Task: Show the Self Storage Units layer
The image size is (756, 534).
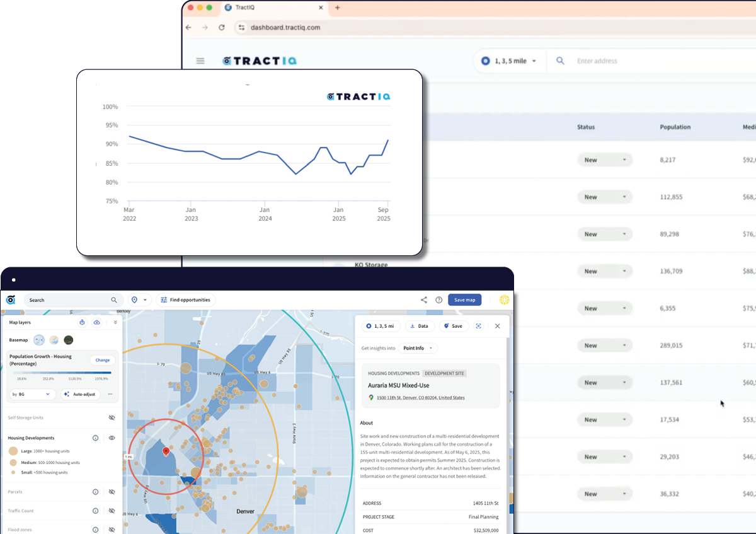Action: pos(112,417)
